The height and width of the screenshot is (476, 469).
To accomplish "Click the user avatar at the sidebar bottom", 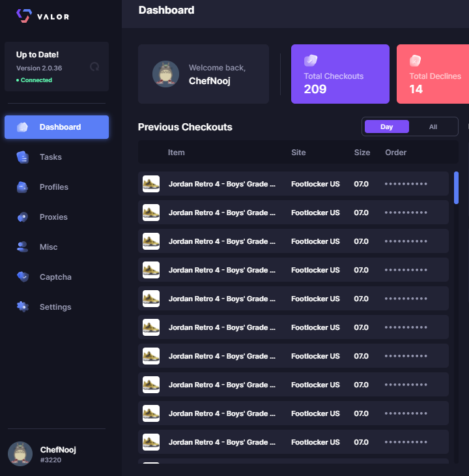I will point(20,454).
